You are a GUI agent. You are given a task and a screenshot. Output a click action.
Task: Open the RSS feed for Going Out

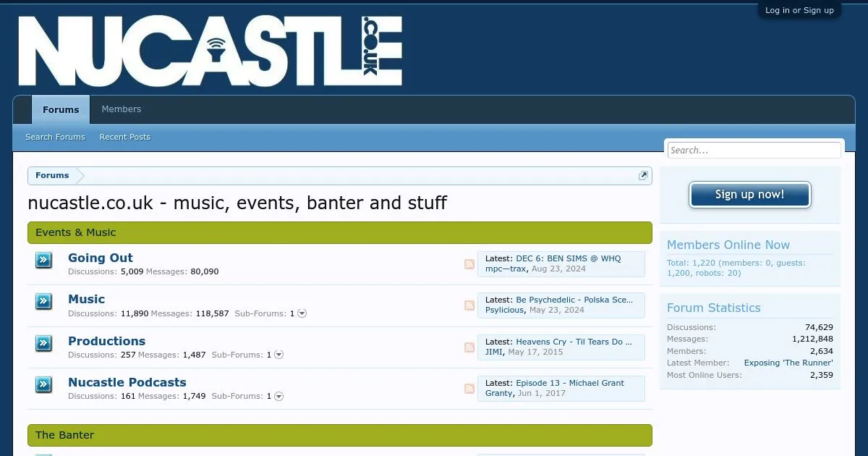pos(469,264)
